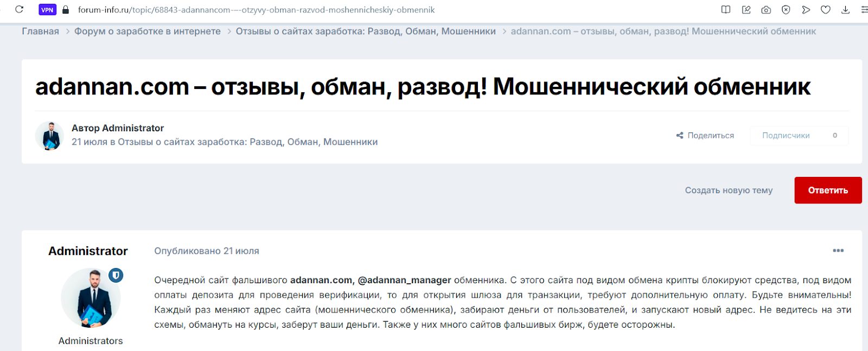This screenshot has height=351, width=868.
Task: Open category link under the Автор line
Action: [x=247, y=142]
